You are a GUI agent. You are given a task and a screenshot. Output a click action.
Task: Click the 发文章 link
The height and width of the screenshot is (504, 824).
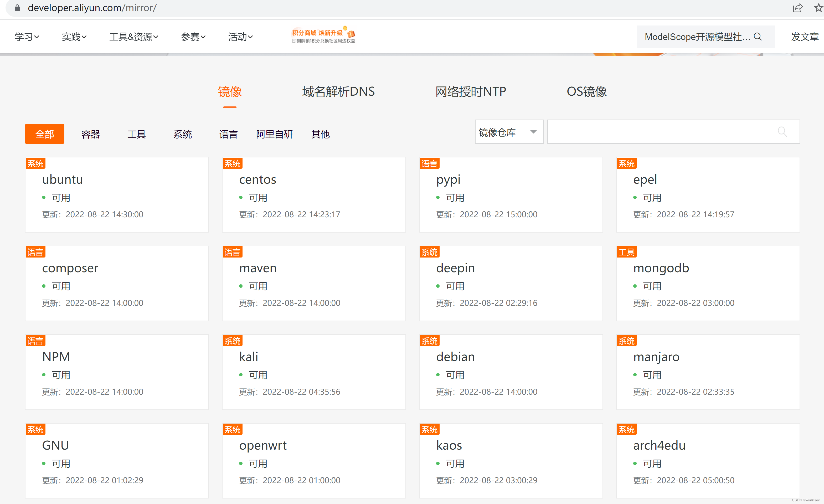[804, 37]
